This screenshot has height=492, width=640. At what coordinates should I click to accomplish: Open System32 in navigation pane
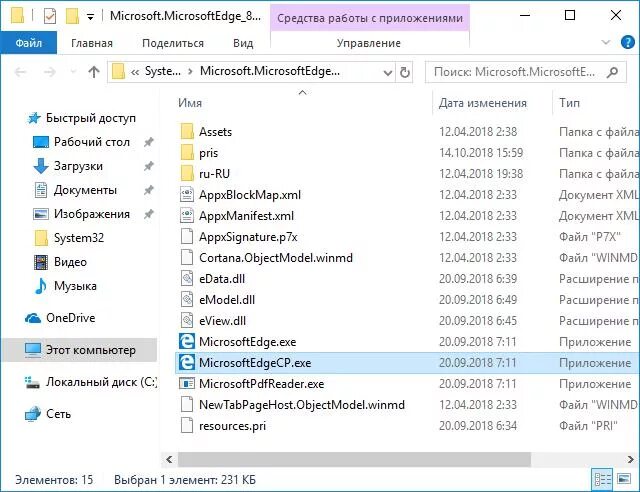[x=79, y=238]
